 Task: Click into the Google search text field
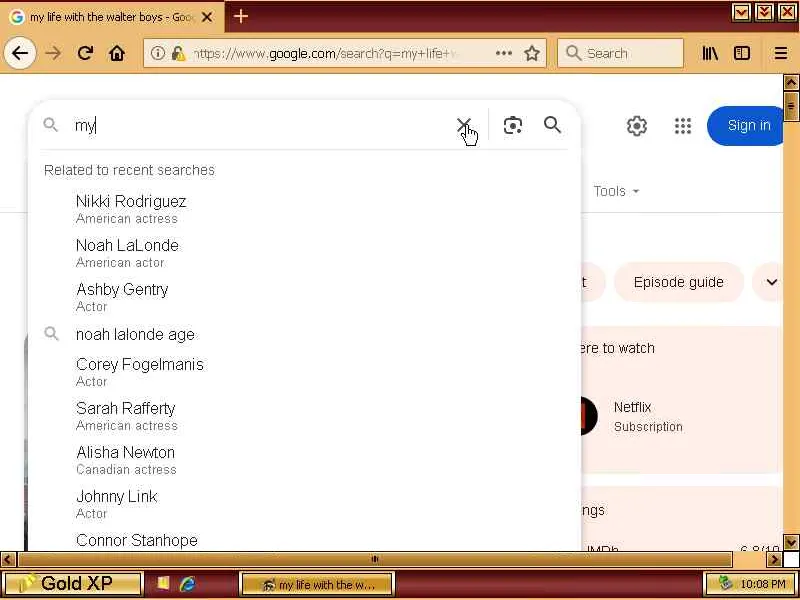pos(263,125)
